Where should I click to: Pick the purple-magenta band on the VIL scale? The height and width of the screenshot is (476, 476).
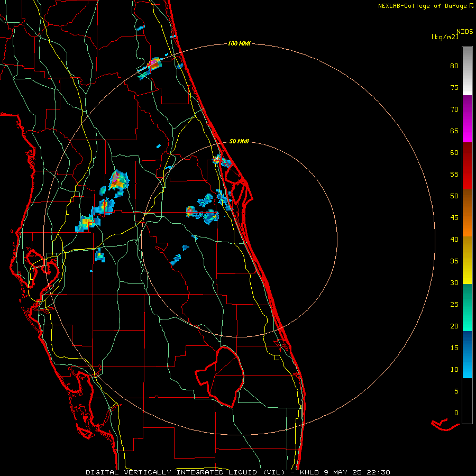[x=467, y=118]
